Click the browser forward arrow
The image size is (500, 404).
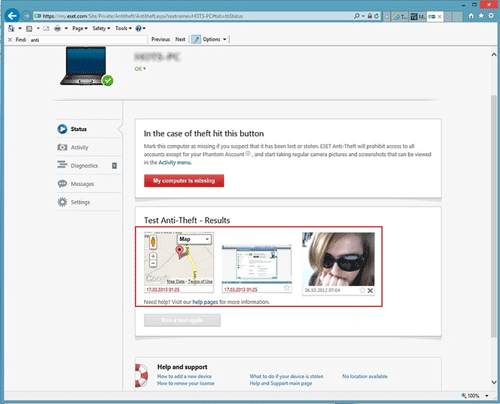26,16
